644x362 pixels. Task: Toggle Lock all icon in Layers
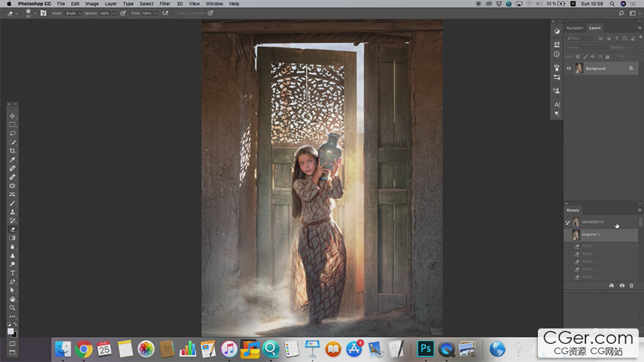click(607, 56)
